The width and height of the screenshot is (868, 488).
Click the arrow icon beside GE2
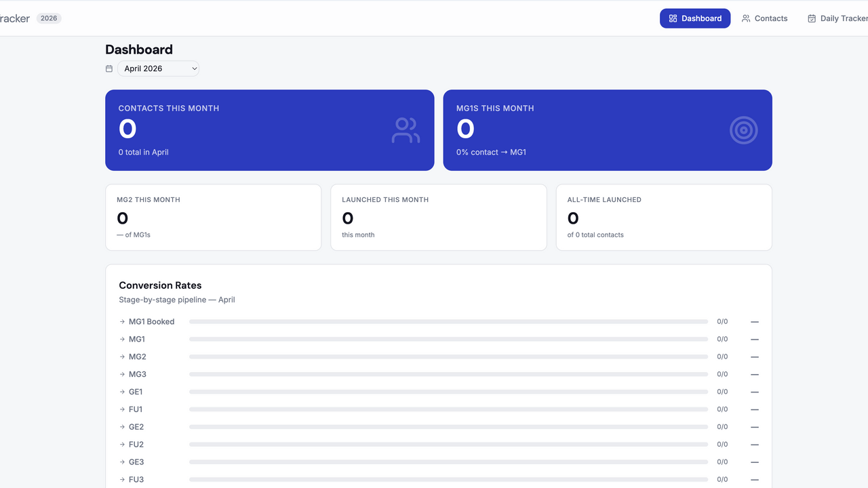click(x=122, y=428)
